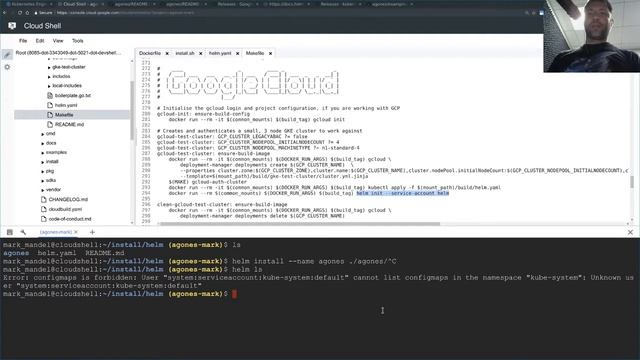Select the (agones-mark) terminal tab
Viewport: 640px width, 360px height.
coord(56,232)
